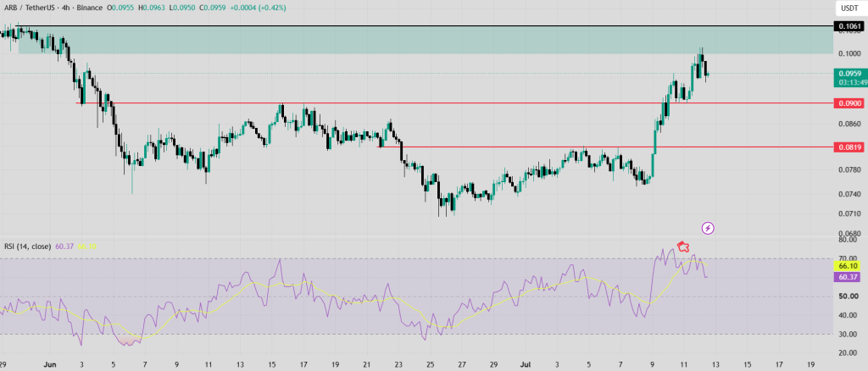Select the red 0.0900 price label
Viewport: 868px width, 371px height.
pyautogui.click(x=849, y=103)
